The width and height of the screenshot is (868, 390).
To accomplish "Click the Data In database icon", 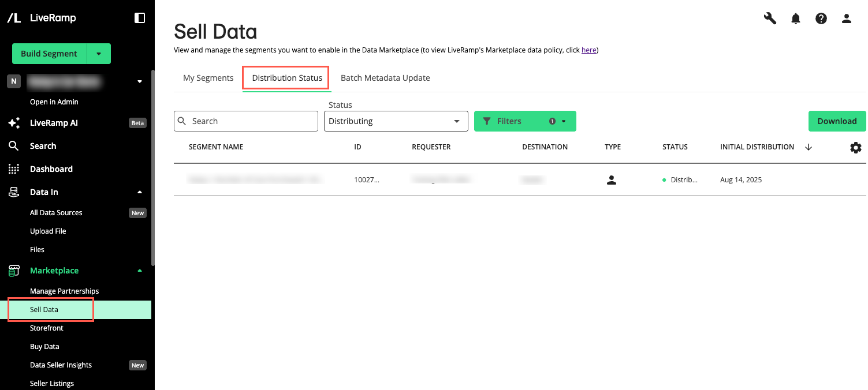I will (14, 192).
